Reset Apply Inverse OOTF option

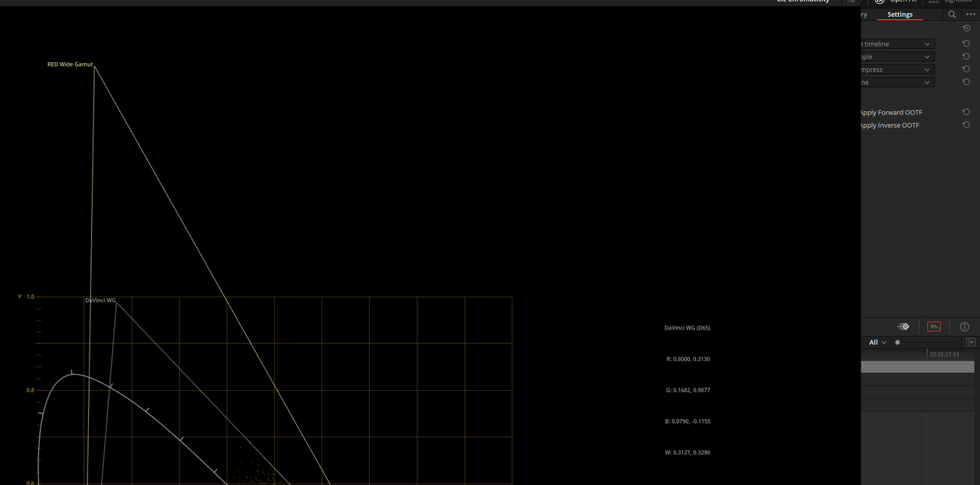[x=966, y=125]
